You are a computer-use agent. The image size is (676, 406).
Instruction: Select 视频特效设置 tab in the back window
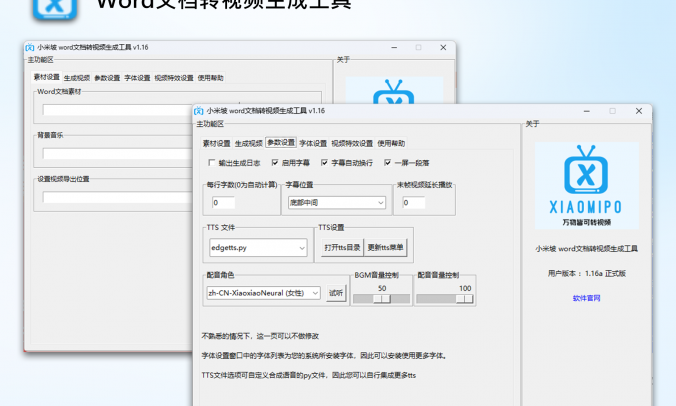point(174,78)
